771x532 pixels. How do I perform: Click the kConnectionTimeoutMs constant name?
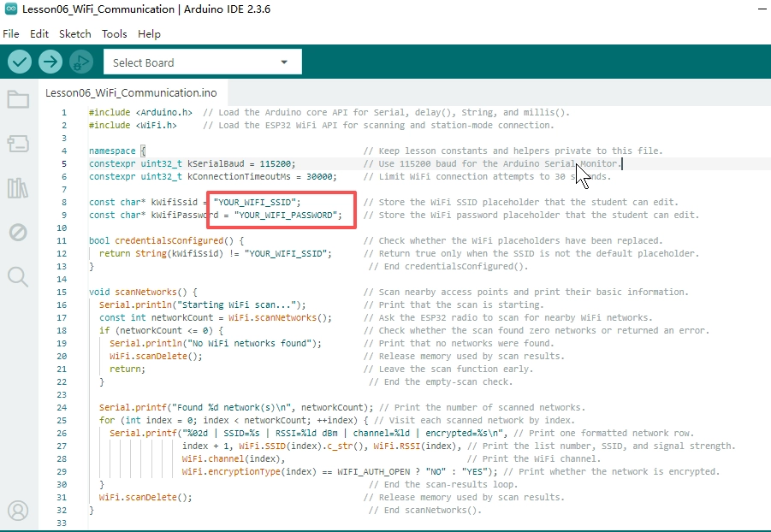pos(239,176)
